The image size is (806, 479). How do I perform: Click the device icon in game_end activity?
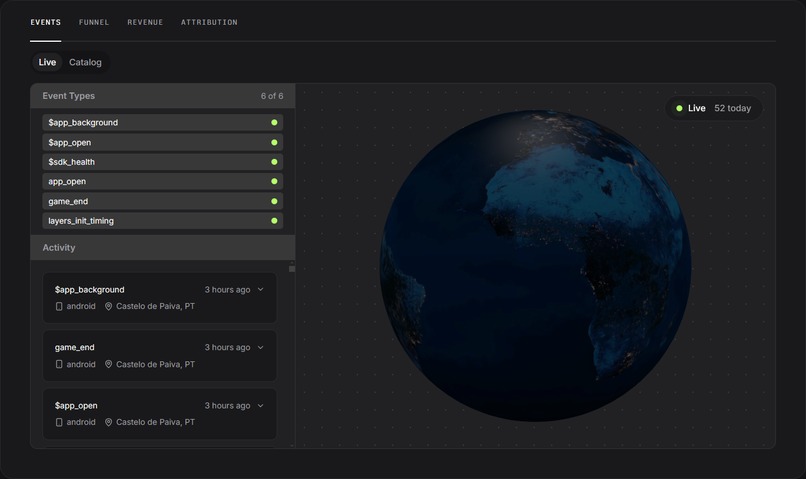point(59,364)
